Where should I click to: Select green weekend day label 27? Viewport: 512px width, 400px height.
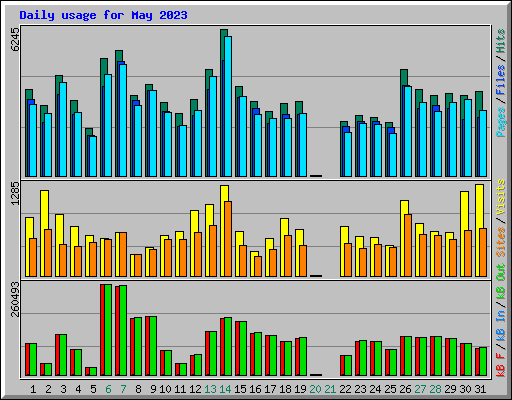pyautogui.click(x=420, y=389)
